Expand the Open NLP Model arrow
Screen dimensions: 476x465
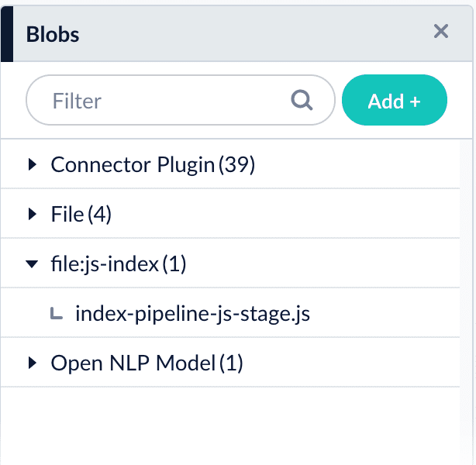33,363
